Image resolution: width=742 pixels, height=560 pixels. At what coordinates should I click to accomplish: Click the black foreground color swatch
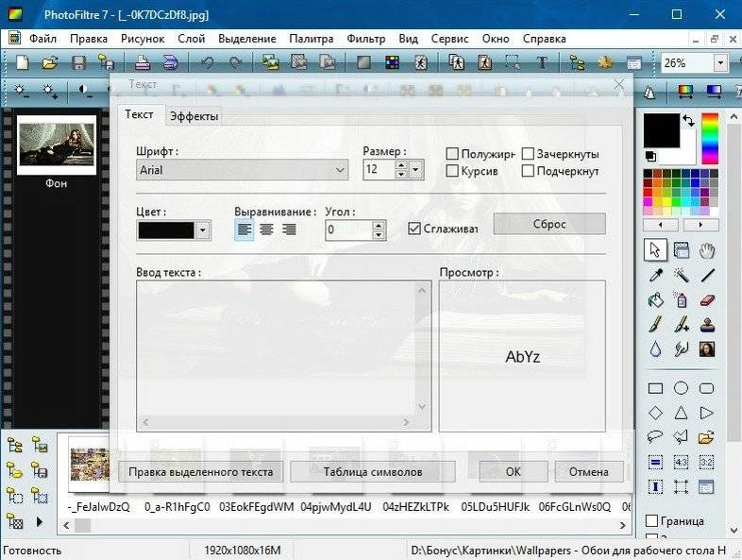(x=662, y=130)
